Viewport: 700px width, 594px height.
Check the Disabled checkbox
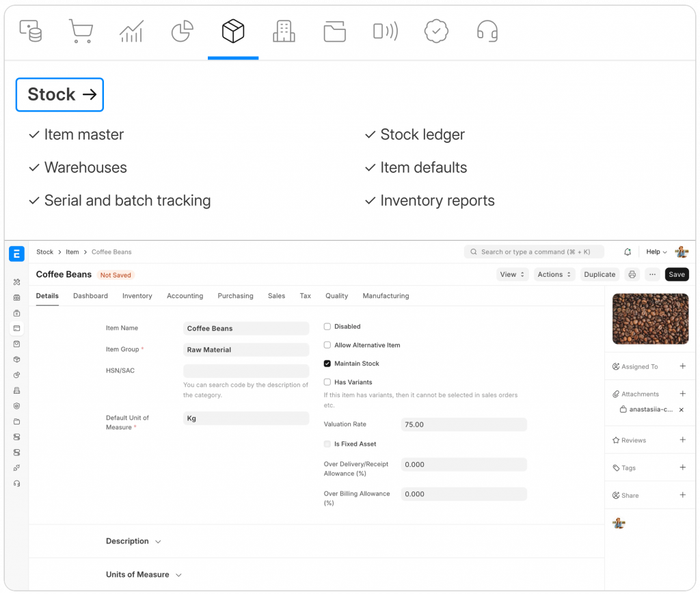[x=327, y=327]
